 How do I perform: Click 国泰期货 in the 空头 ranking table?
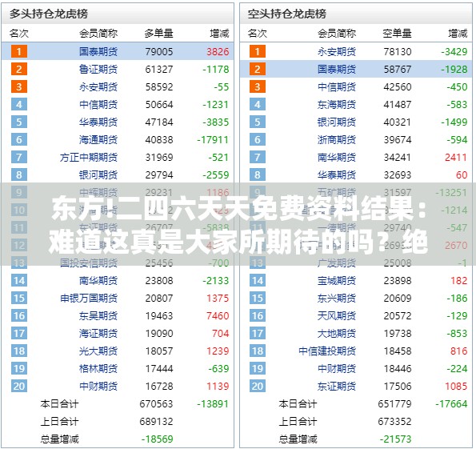(x=336, y=69)
